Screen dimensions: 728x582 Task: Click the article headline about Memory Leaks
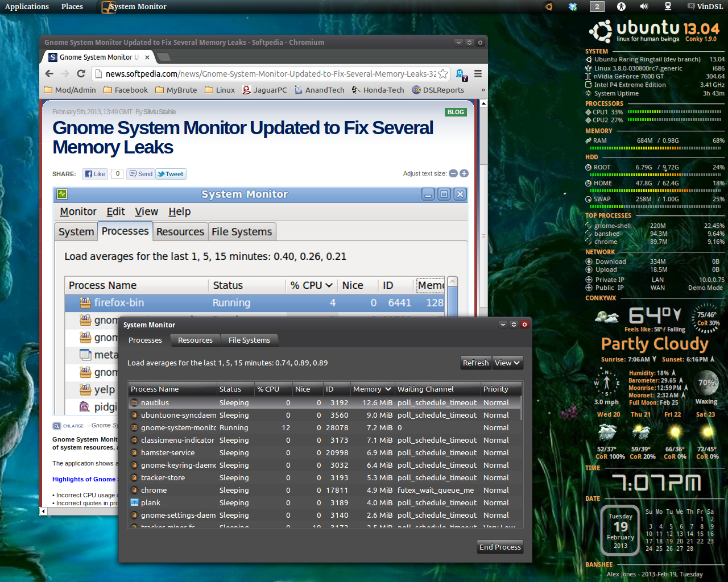243,138
